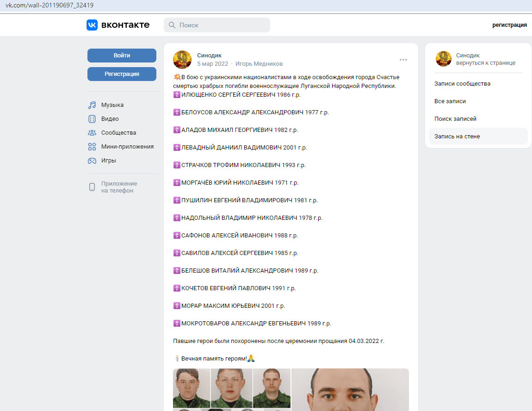Click the text ПУШИЛИН ЕВГЕНИЙ ВЛАДИМИРОВИЧ 1981 г.р.
This screenshot has height=411, width=532.
click(x=249, y=200)
